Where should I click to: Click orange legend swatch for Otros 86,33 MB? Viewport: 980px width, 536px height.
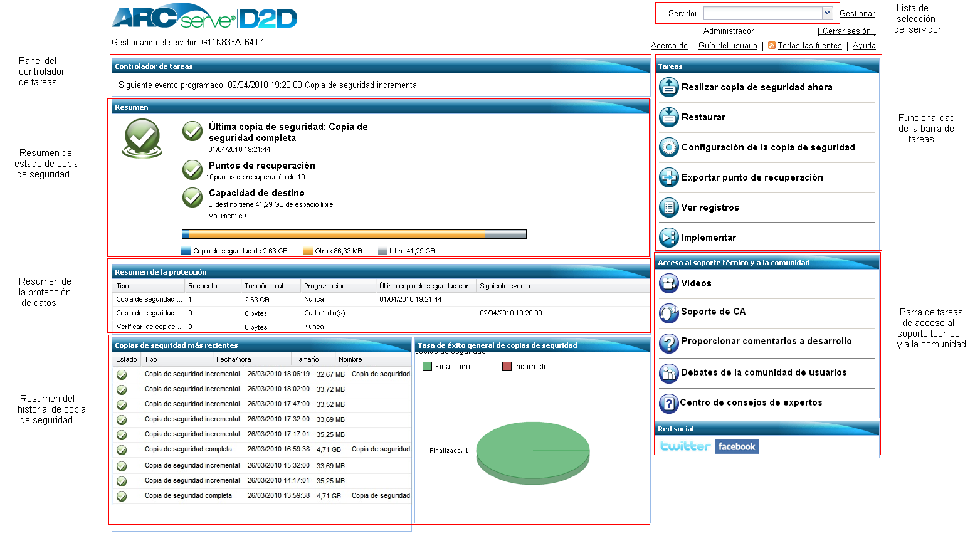tap(308, 251)
